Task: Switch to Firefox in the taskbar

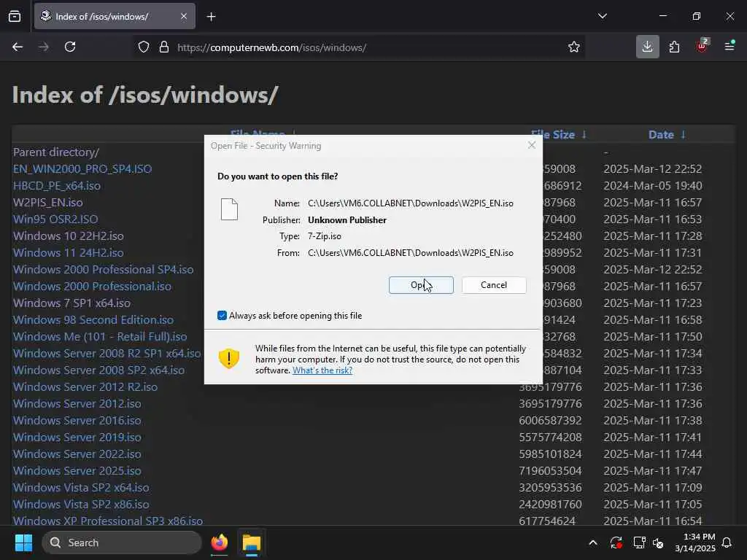Action: coord(219,542)
